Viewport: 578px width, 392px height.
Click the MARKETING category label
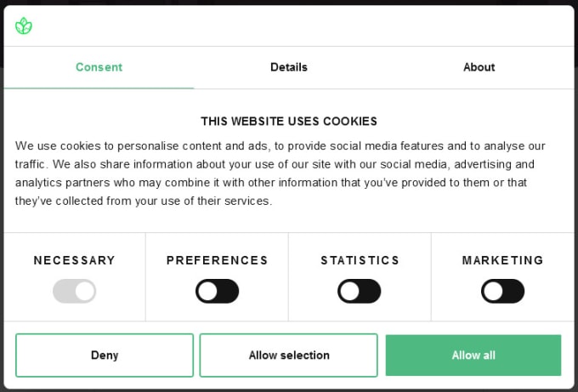[x=503, y=260]
